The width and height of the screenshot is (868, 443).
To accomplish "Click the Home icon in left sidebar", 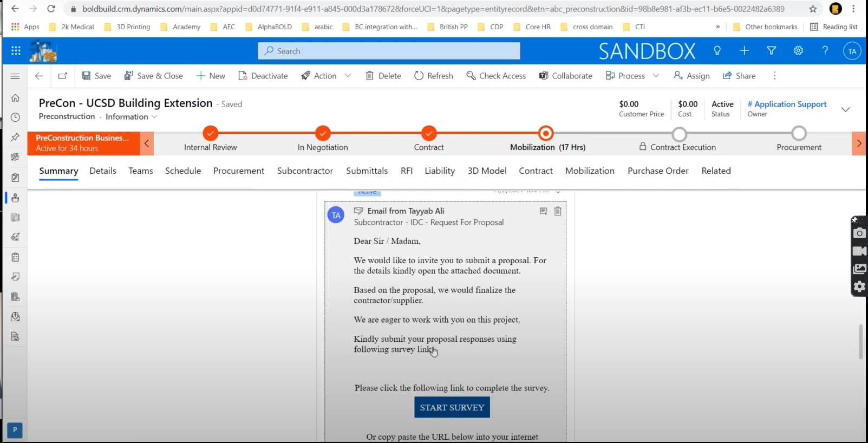I will 15,98.
